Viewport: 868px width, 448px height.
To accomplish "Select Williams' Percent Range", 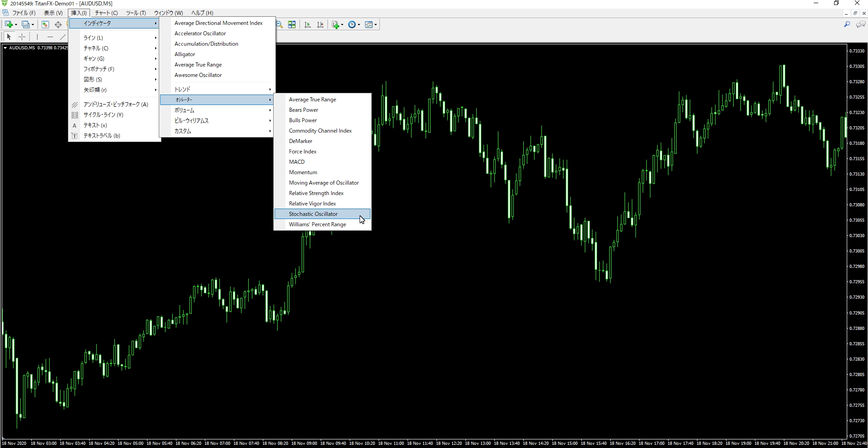I will pyautogui.click(x=323, y=224).
